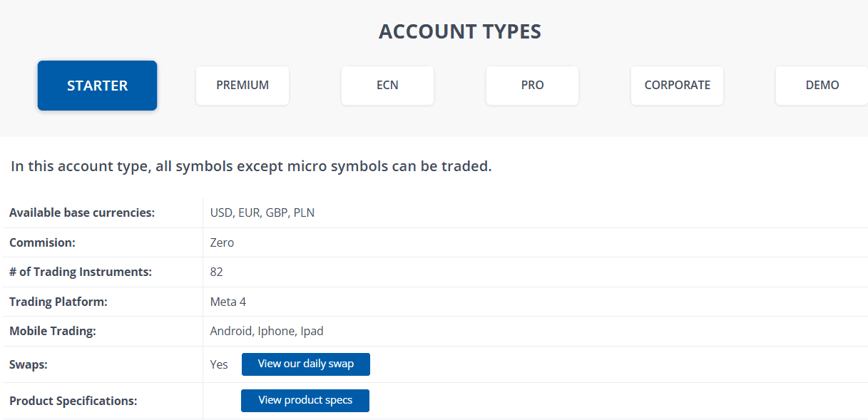Switch to the DEMO account tab
Viewport: 868px width, 420px height.
pos(821,85)
